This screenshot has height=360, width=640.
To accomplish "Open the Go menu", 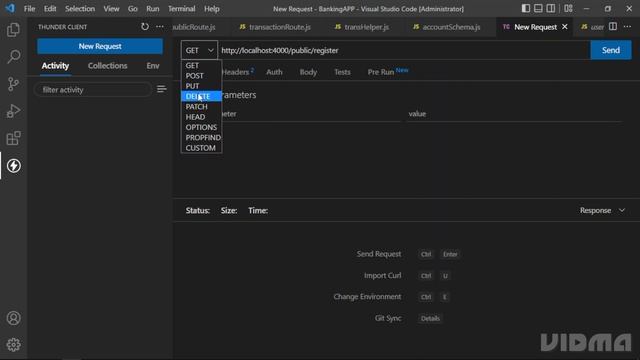I will (133, 9).
